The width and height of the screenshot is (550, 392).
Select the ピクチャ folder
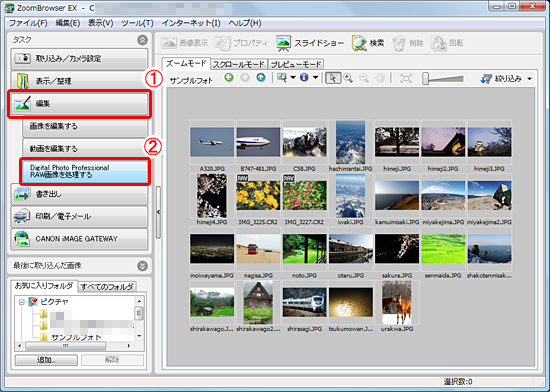[x=54, y=302]
